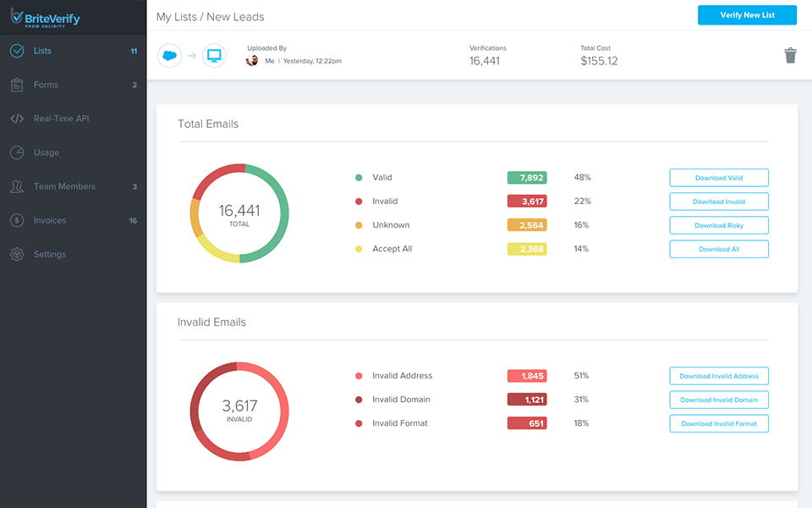Click the 48% valid percentage
Image resolution: width=812 pixels, height=508 pixels.
coord(582,177)
